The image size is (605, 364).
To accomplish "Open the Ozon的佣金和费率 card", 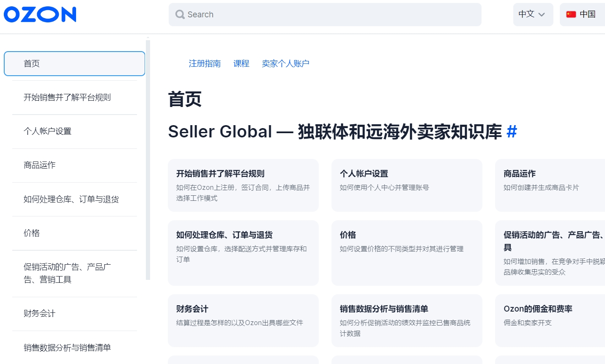I will click(550, 320).
